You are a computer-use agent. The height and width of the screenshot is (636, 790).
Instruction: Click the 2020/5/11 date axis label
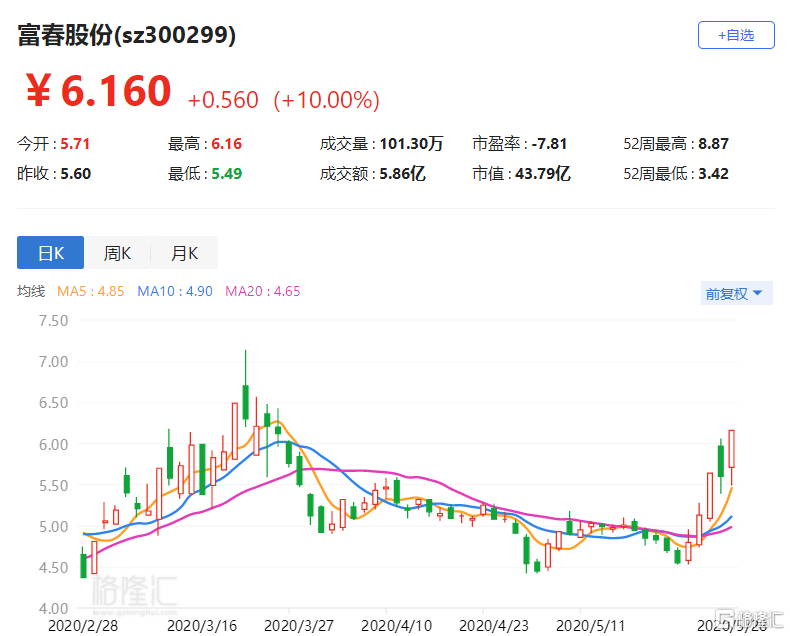point(590,625)
